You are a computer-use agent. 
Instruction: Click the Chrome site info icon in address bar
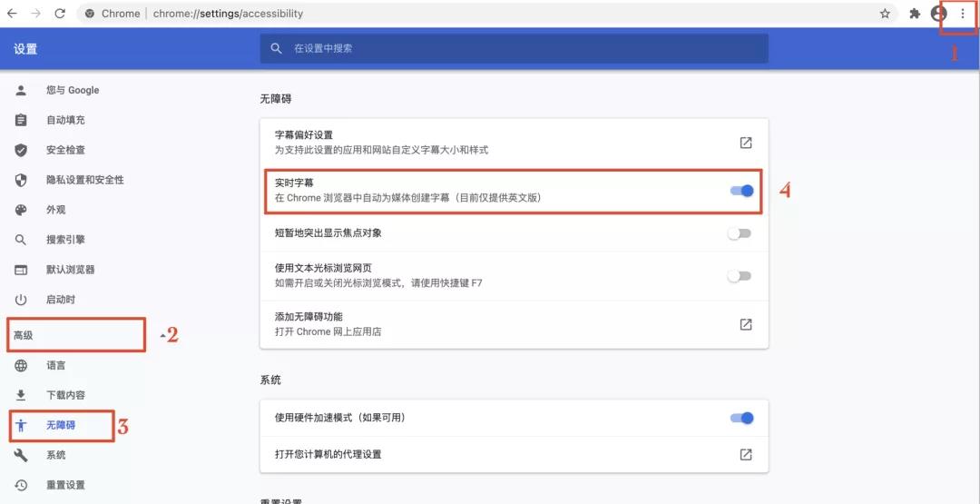tap(89, 13)
